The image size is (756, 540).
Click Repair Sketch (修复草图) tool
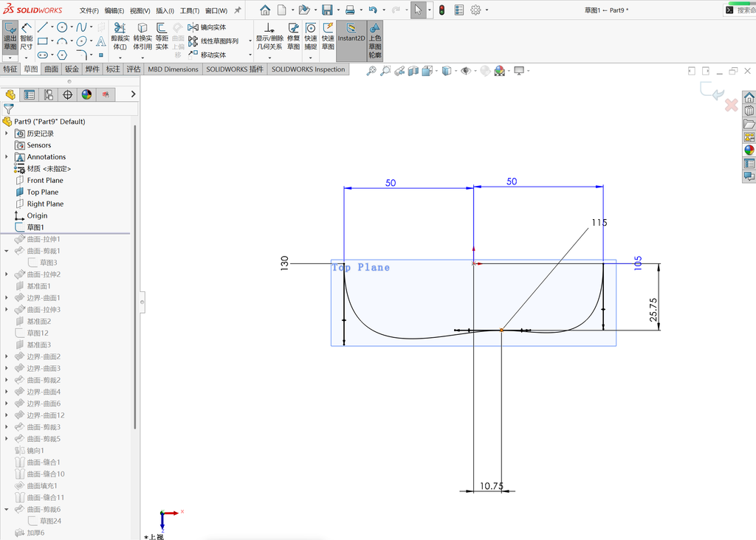tap(293, 37)
